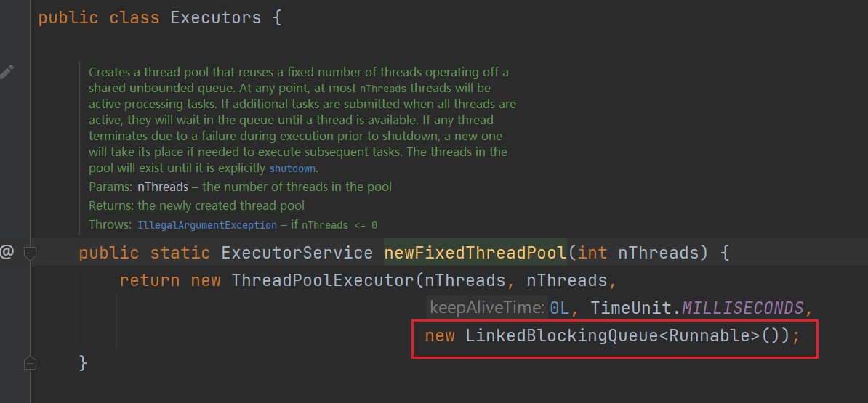Place the cursor on the newFixedThreadPool method name
The height and width of the screenshot is (403, 868).
(475, 253)
